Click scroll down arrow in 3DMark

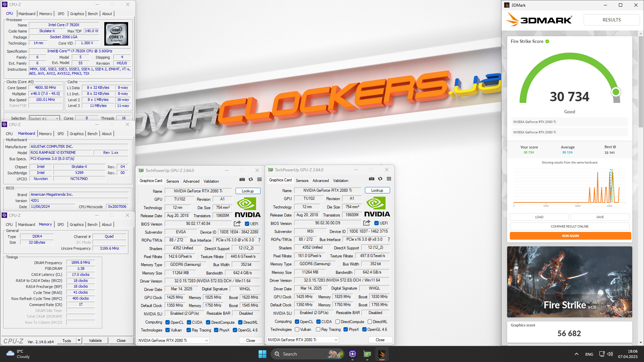(641, 343)
